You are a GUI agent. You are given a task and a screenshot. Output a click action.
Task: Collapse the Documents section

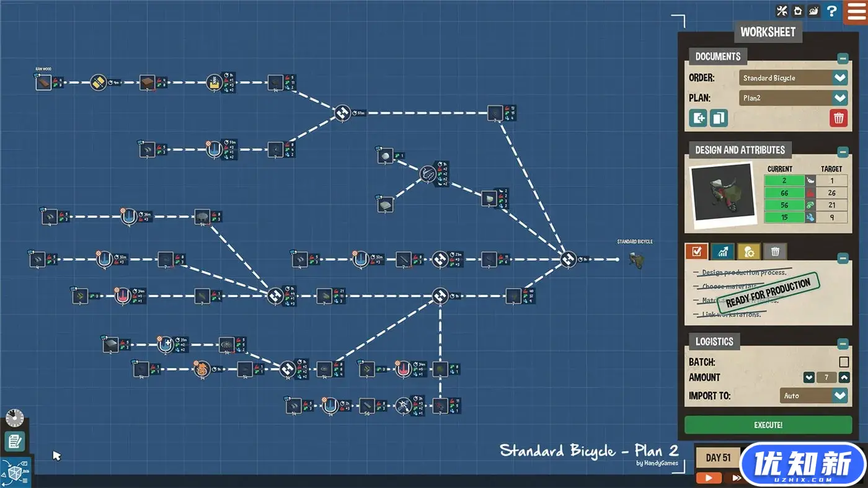[843, 59]
